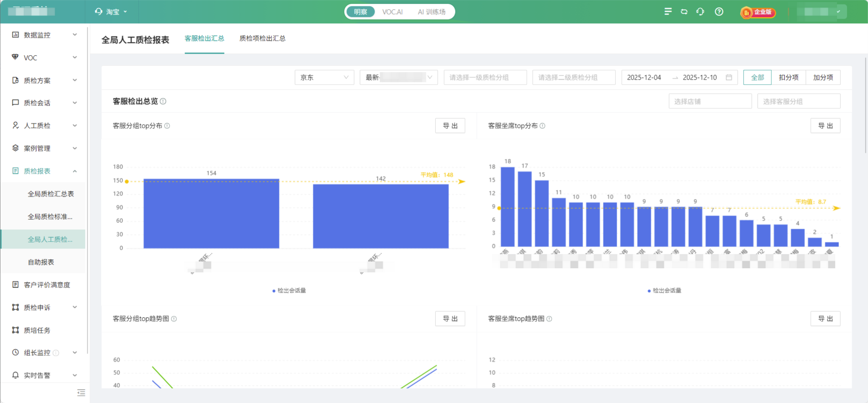Open the 京东 platform dropdown
868x403 pixels.
(x=324, y=77)
